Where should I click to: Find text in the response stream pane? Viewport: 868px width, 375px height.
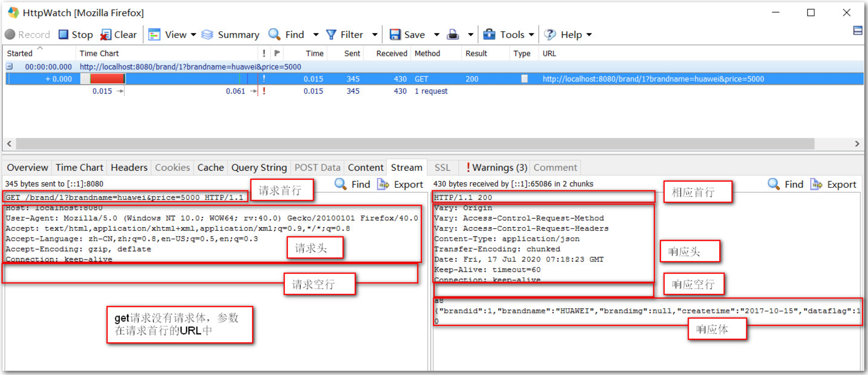pos(786,184)
